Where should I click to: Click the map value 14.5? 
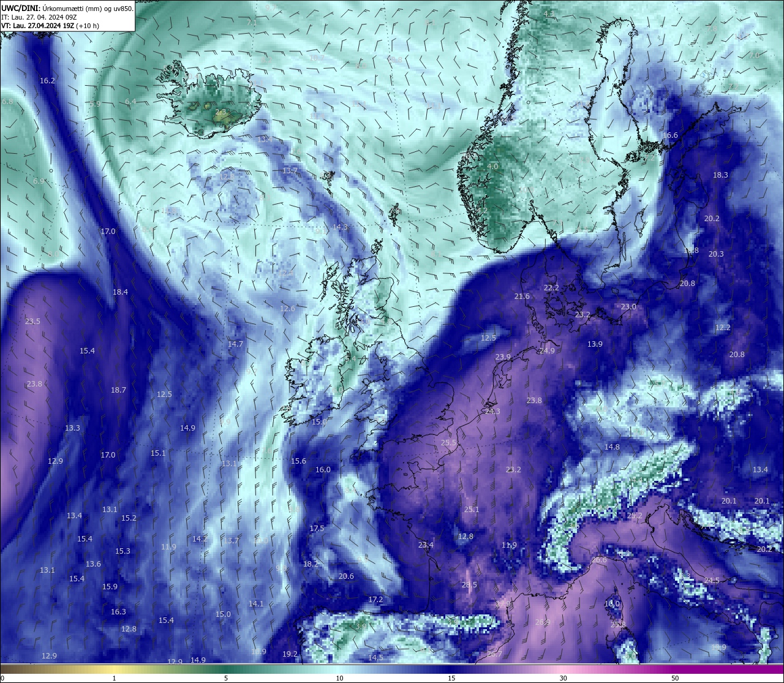[375, 658]
